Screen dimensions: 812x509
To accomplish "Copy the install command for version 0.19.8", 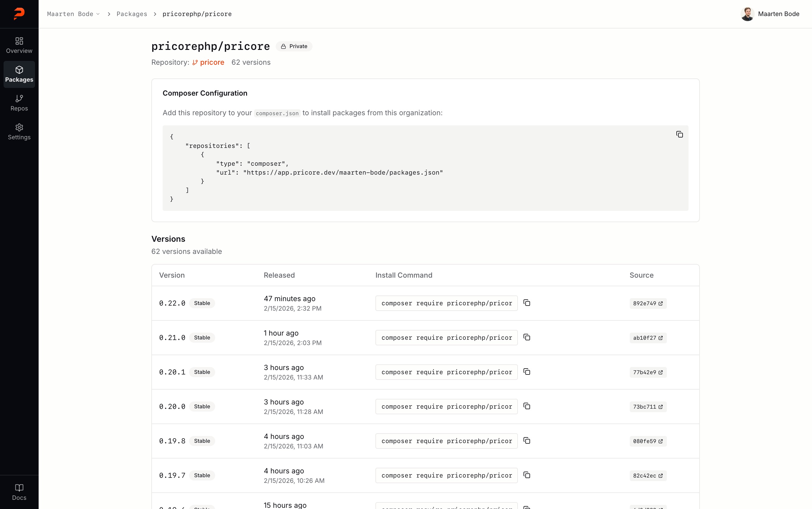I will click(x=526, y=440).
